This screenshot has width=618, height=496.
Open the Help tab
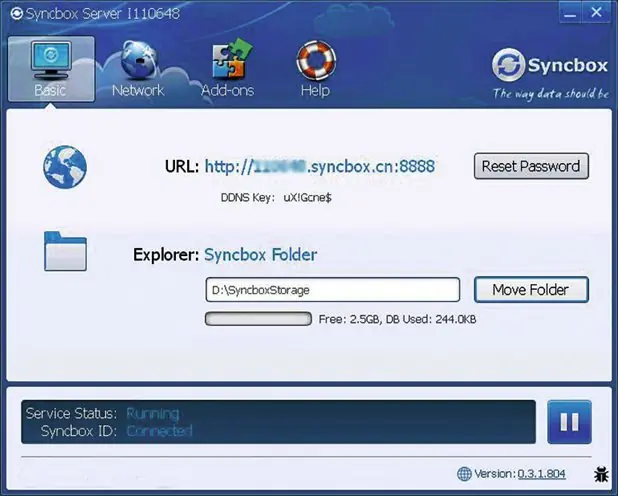pyautogui.click(x=316, y=69)
